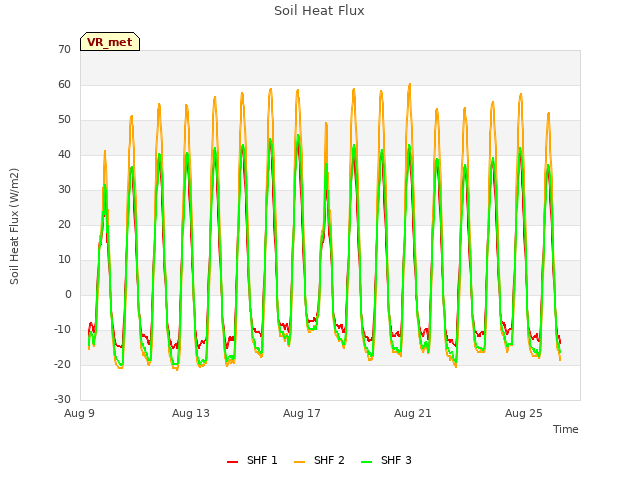Click the 50 y-axis tick label
The image size is (640, 480).
[x=64, y=120]
